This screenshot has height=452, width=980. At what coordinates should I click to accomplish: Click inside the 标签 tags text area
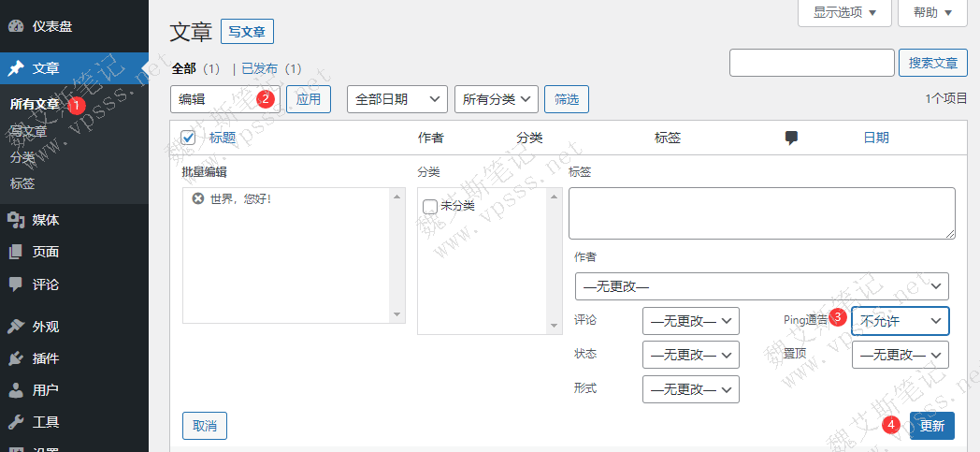(x=761, y=212)
